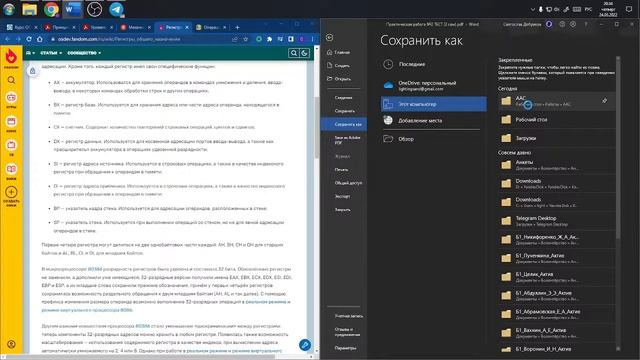
Task: Click Chrome home button
Action: point(40,39)
